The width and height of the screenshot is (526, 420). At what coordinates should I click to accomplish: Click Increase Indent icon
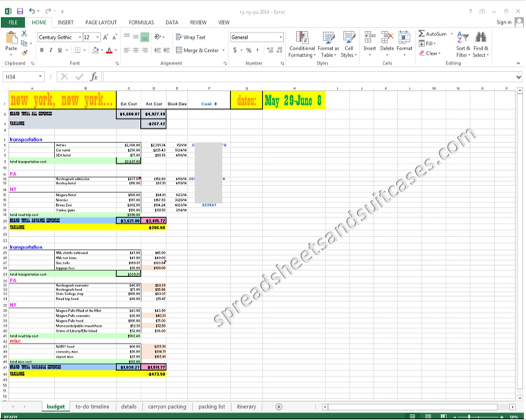(166, 50)
